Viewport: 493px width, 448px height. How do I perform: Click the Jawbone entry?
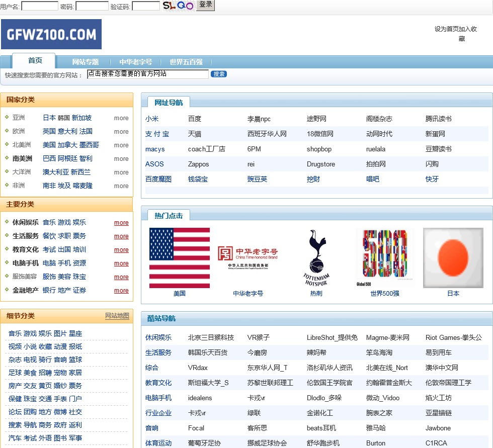point(438,428)
